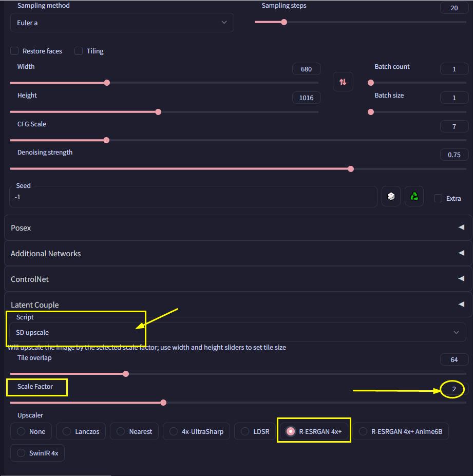
Task: Click the Batch size slider
Action: coord(417,112)
